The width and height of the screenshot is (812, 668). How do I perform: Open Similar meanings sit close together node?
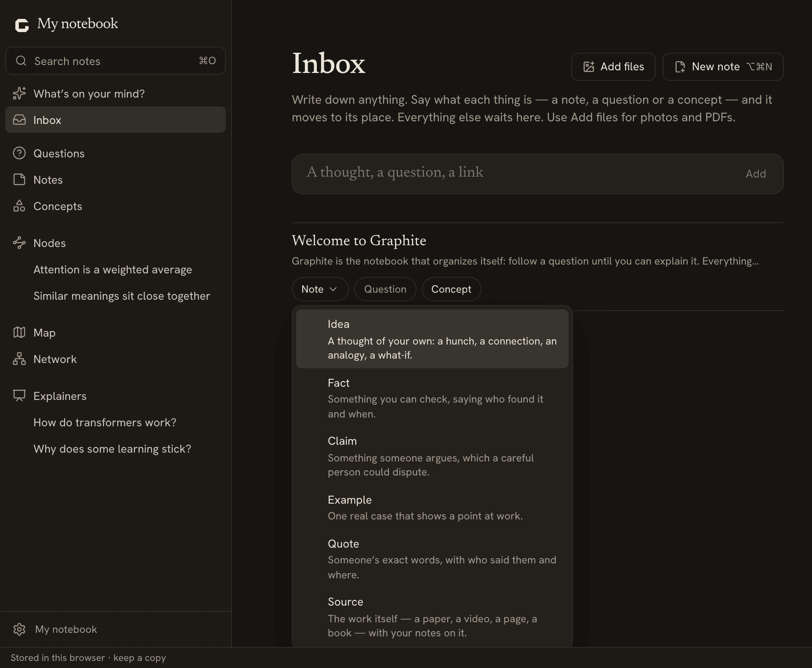coord(122,296)
